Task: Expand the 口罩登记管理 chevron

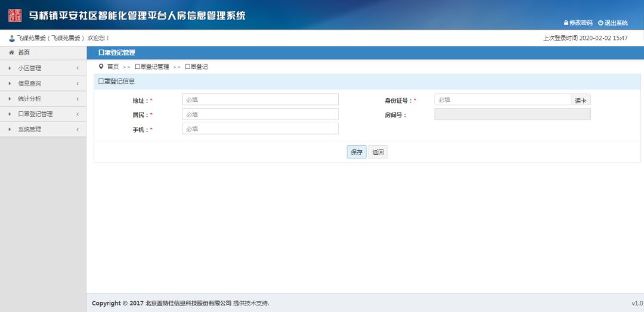Action: click(x=78, y=114)
